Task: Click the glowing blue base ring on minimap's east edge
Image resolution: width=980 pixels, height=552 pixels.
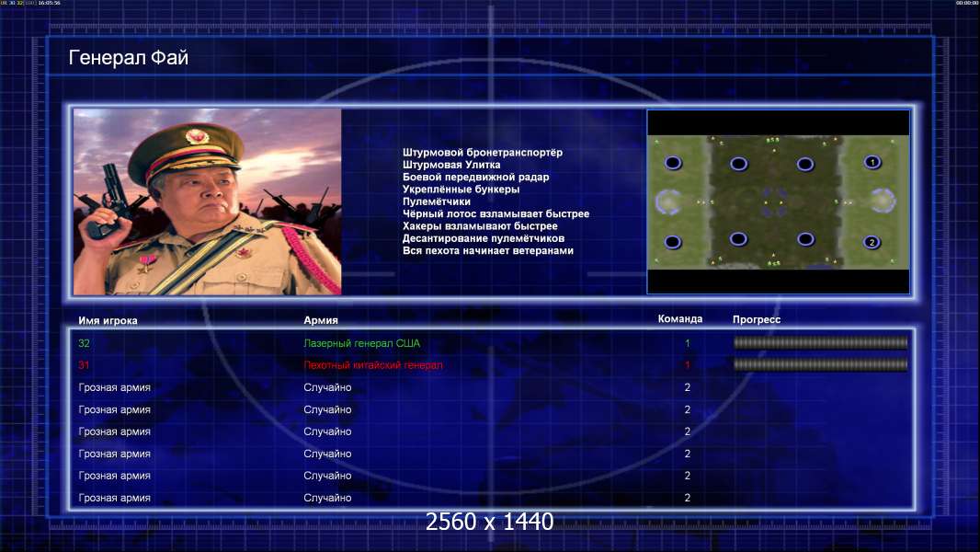Action: [x=883, y=201]
